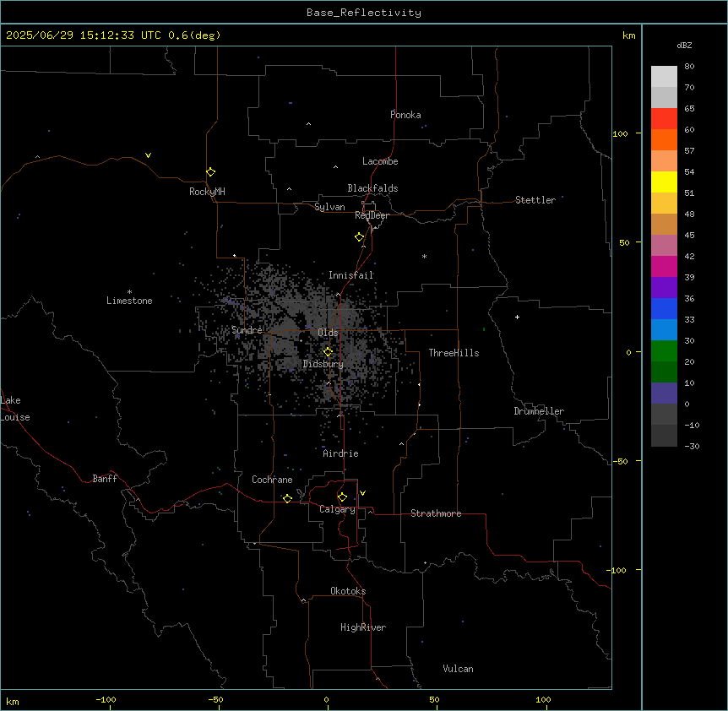Select the dark green 20–10 dBZ swatch

click(x=664, y=372)
